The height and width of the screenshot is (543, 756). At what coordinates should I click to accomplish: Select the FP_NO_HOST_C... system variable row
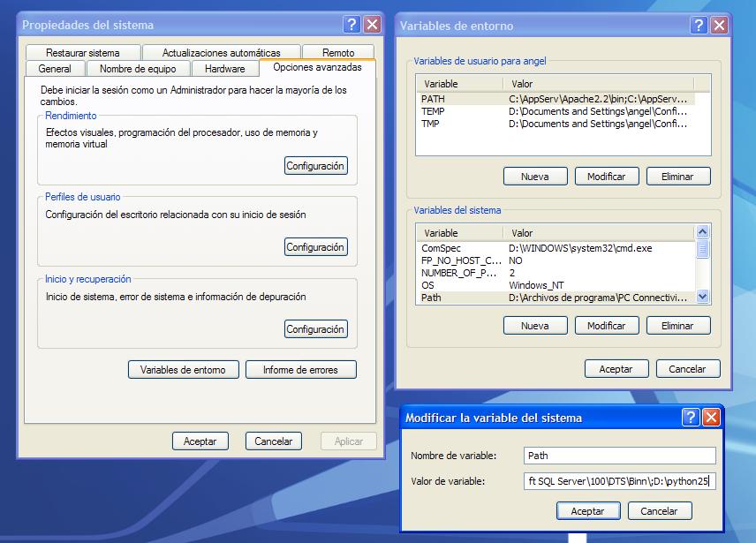tap(556, 260)
